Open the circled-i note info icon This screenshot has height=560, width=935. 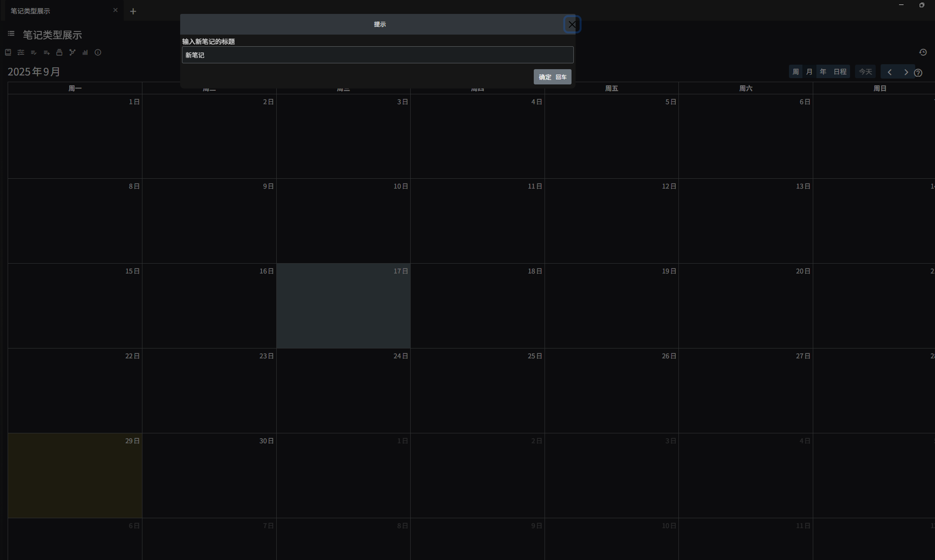tap(98, 53)
